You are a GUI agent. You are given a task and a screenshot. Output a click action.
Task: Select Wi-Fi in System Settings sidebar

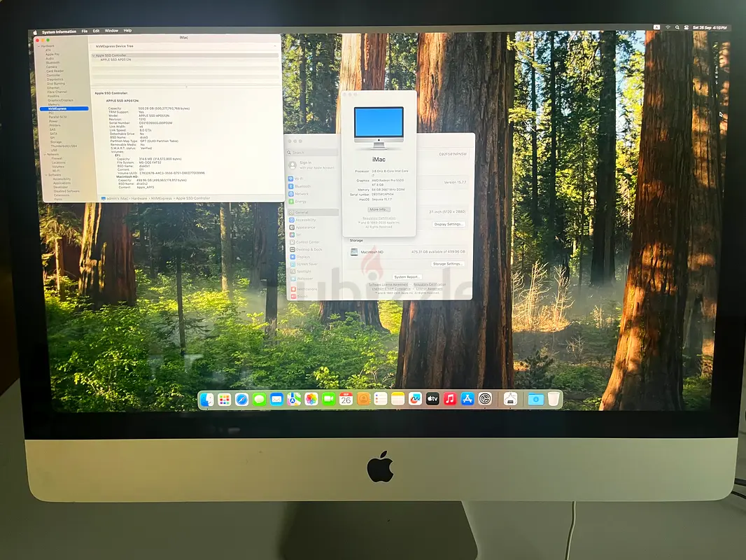point(299,179)
